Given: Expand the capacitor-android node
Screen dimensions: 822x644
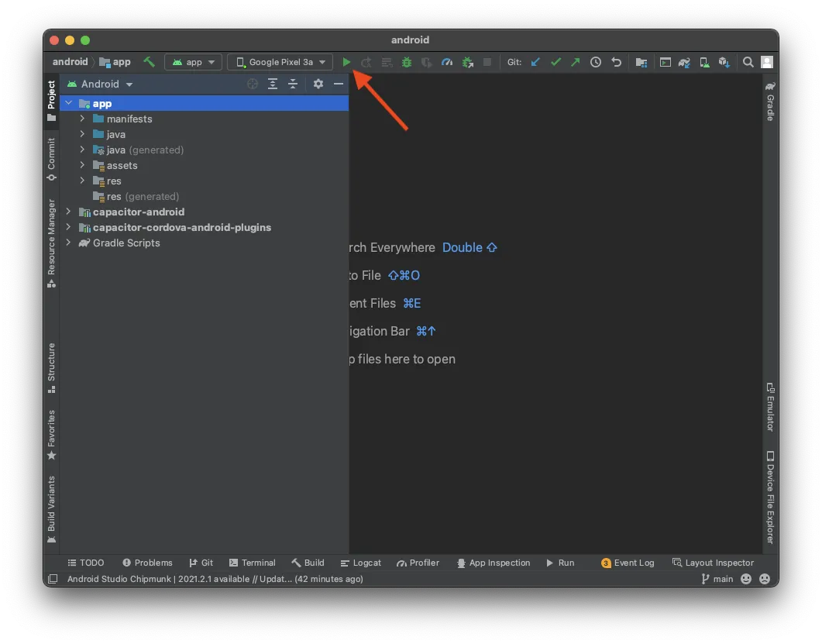Looking at the screenshot, I should coord(68,212).
